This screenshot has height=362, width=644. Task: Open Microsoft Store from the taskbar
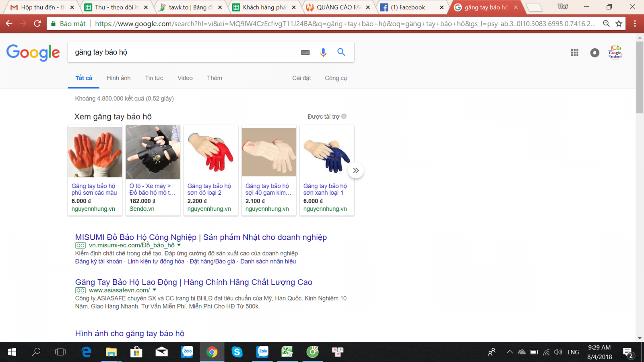click(136, 352)
